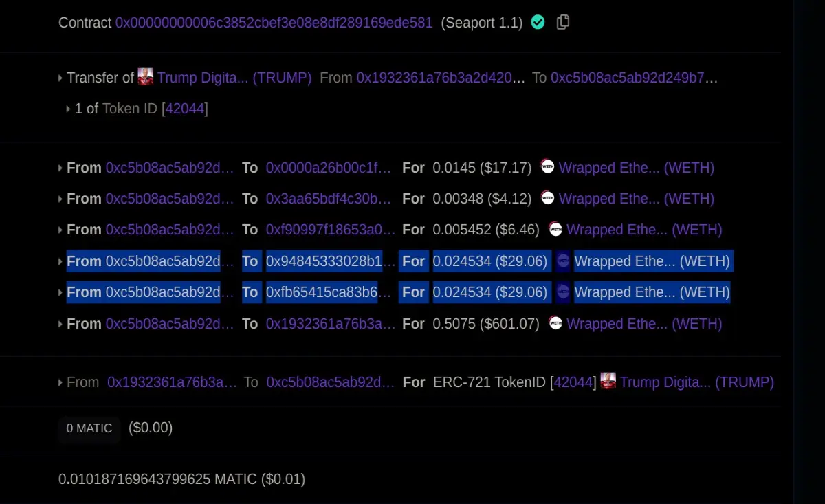Screen dimensions: 825x504
Task: Open TokenID 42044 link in ERC-721 row
Action: [573, 382]
